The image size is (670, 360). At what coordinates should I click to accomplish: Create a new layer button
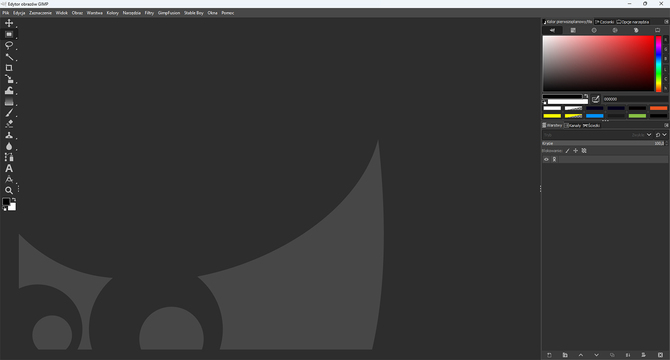click(550, 355)
